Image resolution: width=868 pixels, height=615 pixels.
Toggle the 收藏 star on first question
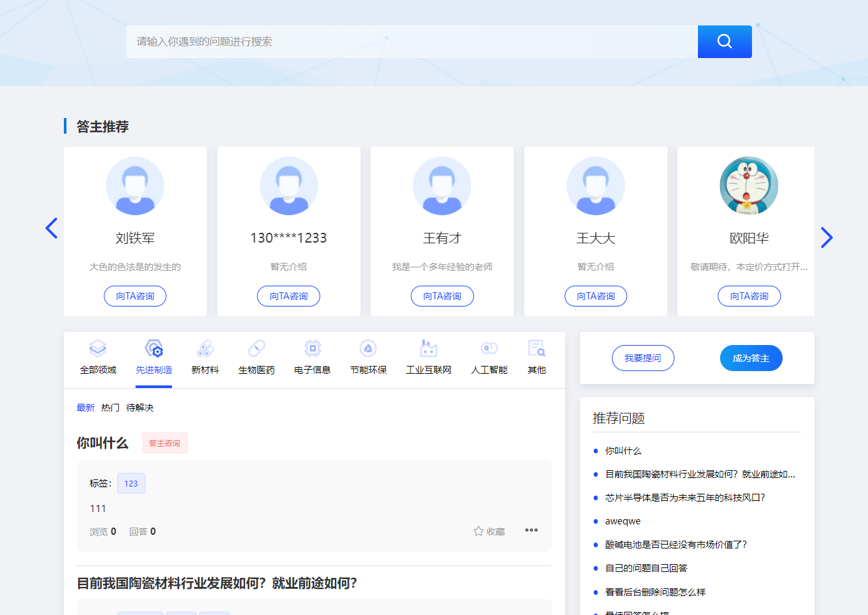pos(479,532)
